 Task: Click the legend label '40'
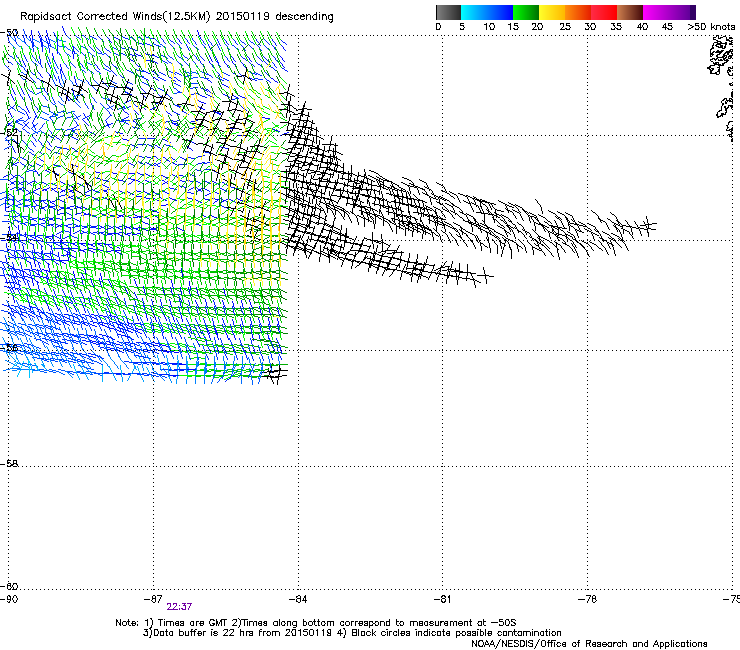tap(642, 27)
